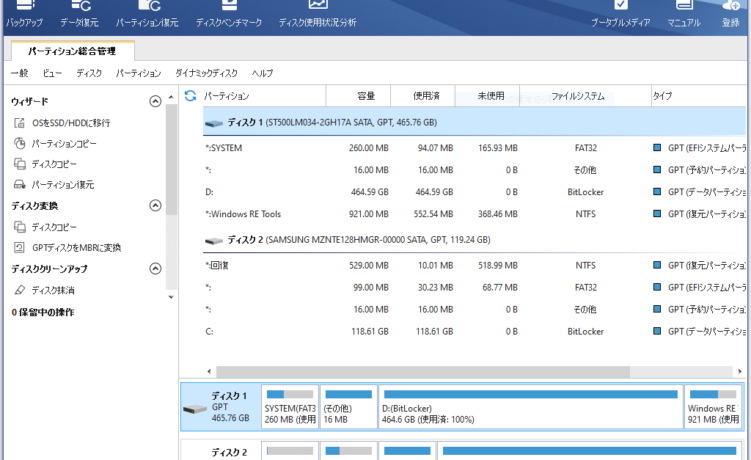Open the マニュアル
Screen dimensions: 751x460
pos(684,14)
